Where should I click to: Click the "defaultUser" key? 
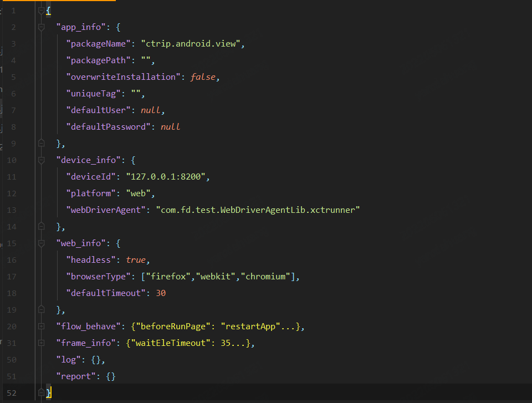[99, 110]
